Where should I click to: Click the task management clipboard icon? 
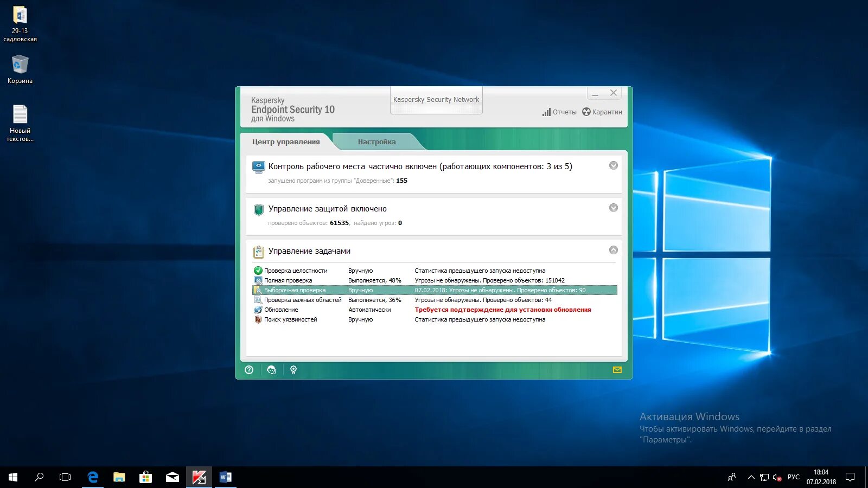pos(259,252)
